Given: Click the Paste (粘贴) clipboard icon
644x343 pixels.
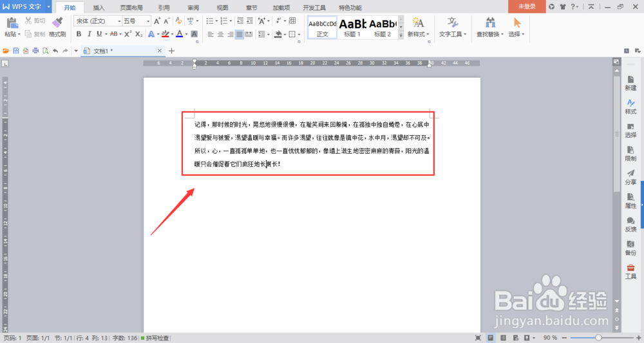Looking at the screenshot, I should point(12,23).
